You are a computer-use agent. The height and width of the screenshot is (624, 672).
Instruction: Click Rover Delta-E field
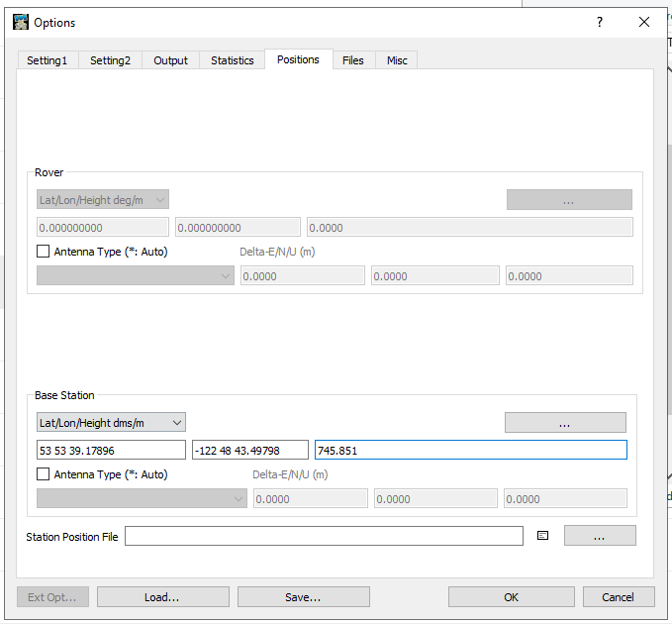click(x=303, y=275)
